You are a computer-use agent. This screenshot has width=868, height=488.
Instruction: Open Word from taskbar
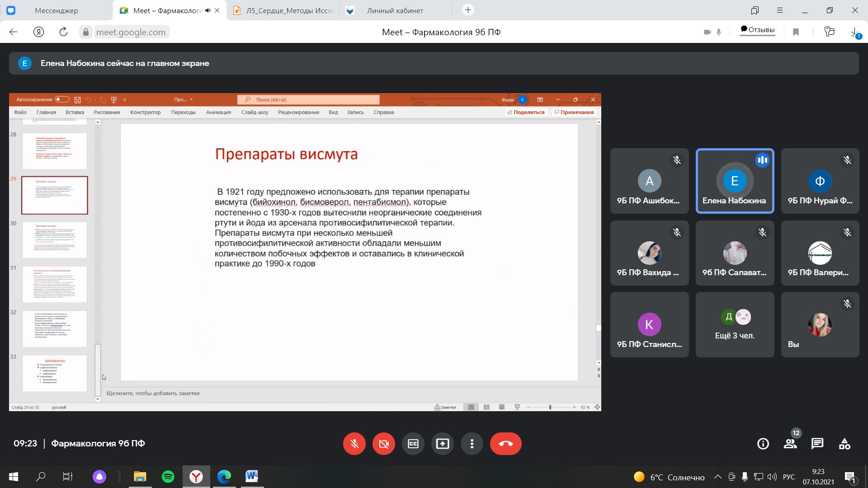point(252,476)
